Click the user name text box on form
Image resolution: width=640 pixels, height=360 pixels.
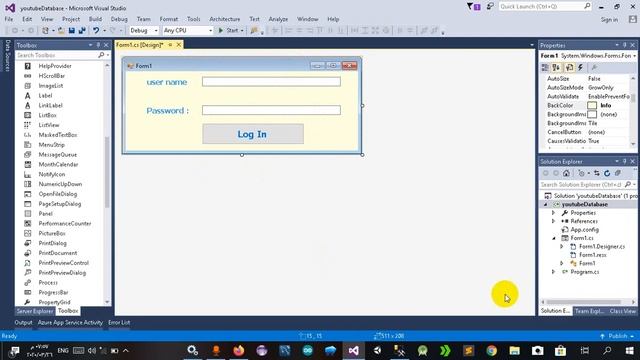[271, 82]
